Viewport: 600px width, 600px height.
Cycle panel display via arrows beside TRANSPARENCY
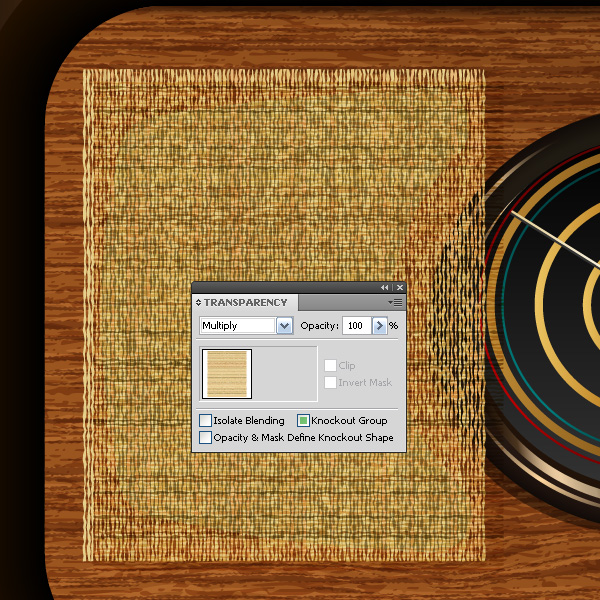point(198,302)
